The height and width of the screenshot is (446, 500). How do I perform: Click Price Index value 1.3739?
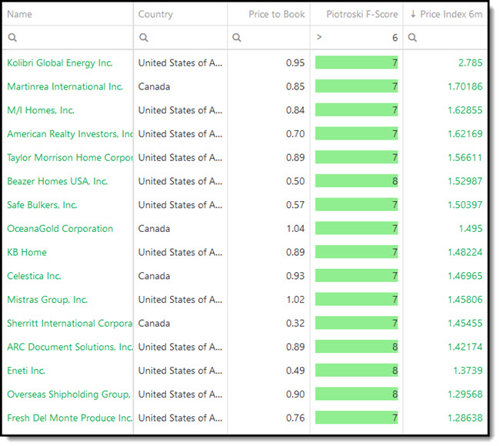coord(468,371)
